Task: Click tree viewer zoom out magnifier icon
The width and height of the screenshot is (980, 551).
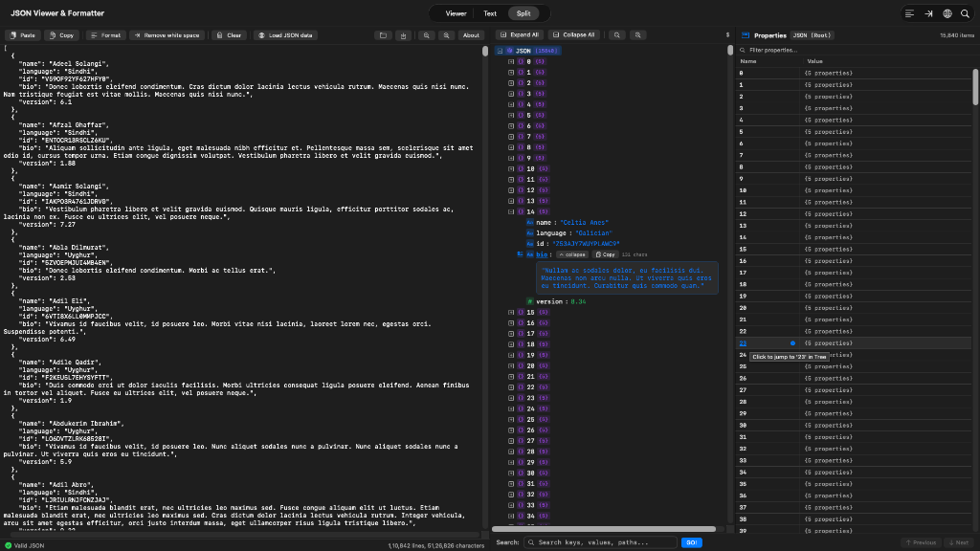Action: (617, 35)
